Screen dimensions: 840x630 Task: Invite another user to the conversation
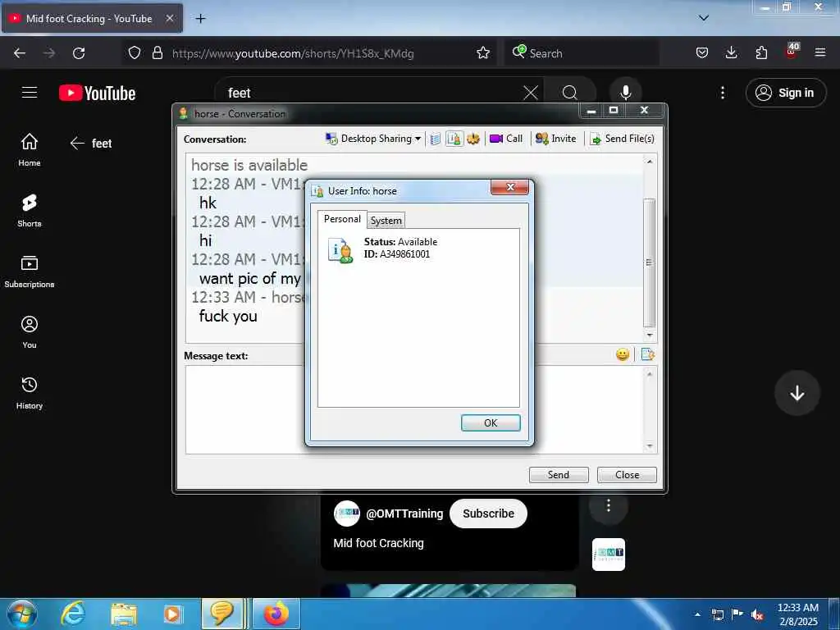point(555,139)
